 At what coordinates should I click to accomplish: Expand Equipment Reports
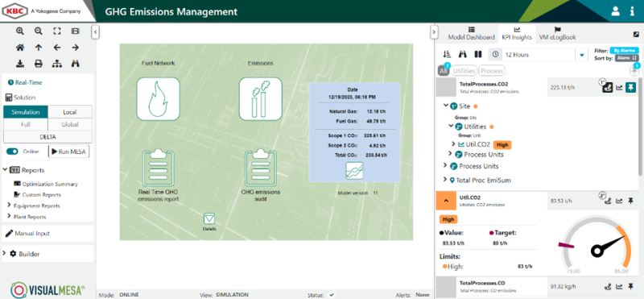[x=9, y=205]
